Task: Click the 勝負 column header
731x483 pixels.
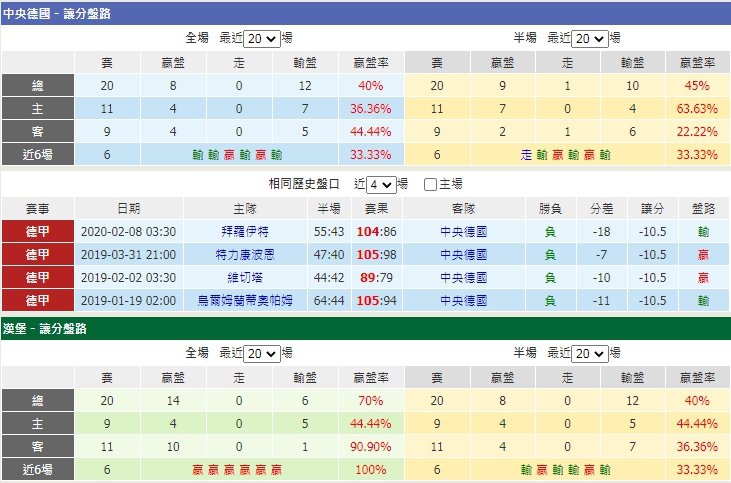Action: (x=550, y=209)
